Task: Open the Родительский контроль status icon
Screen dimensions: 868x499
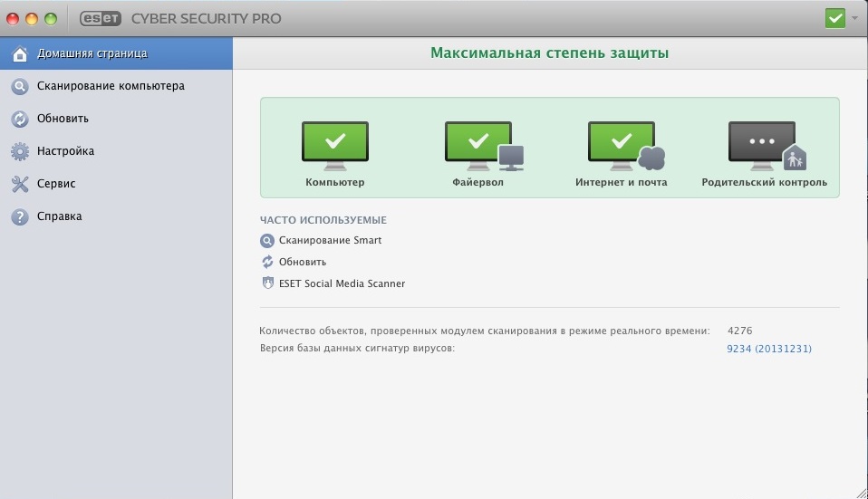Action: (x=767, y=146)
